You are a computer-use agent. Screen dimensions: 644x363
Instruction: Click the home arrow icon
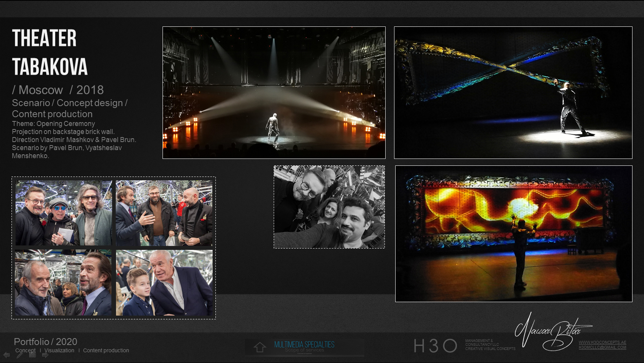coord(260,347)
